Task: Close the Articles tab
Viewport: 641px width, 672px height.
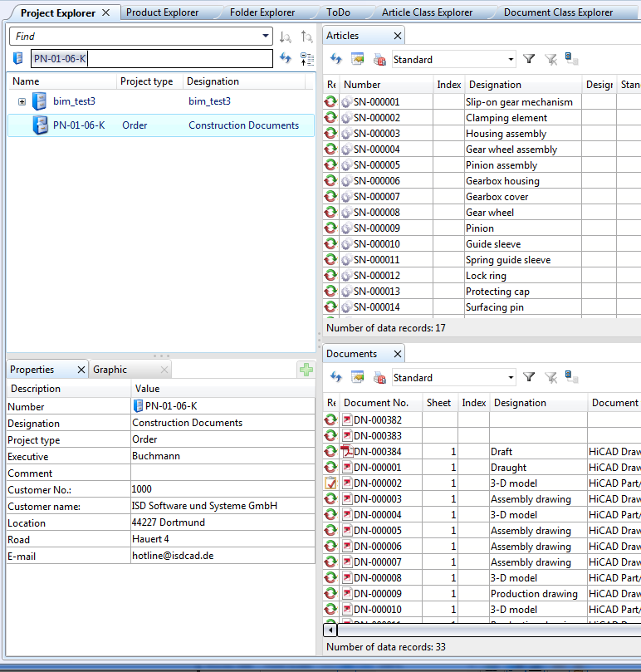Action: (397, 36)
